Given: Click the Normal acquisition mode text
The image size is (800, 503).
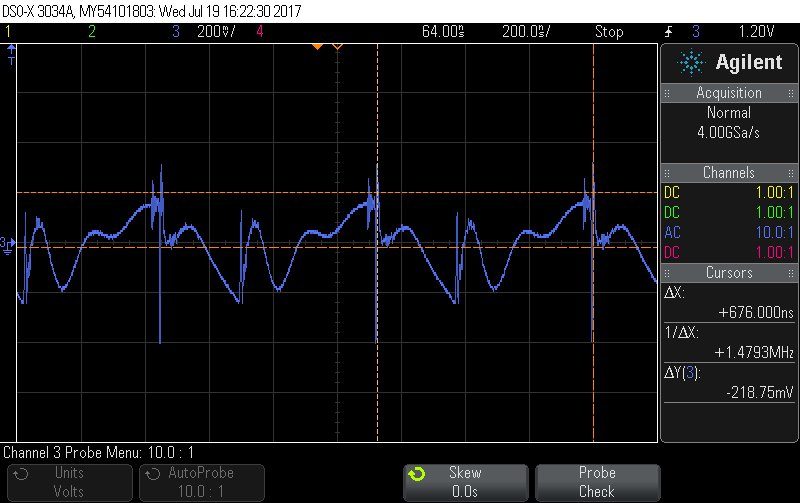Looking at the screenshot, I should (x=729, y=113).
